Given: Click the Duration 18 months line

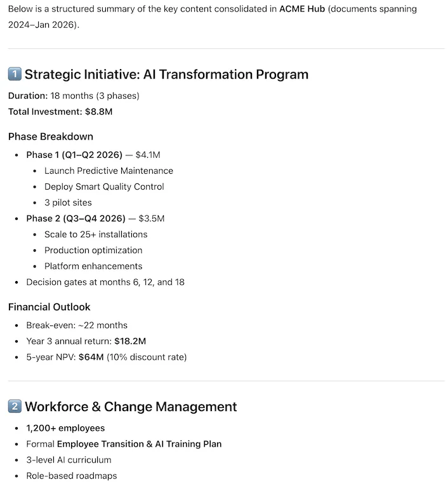Looking at the screenshot, I should pyautogui.click(x=74, y=96).
